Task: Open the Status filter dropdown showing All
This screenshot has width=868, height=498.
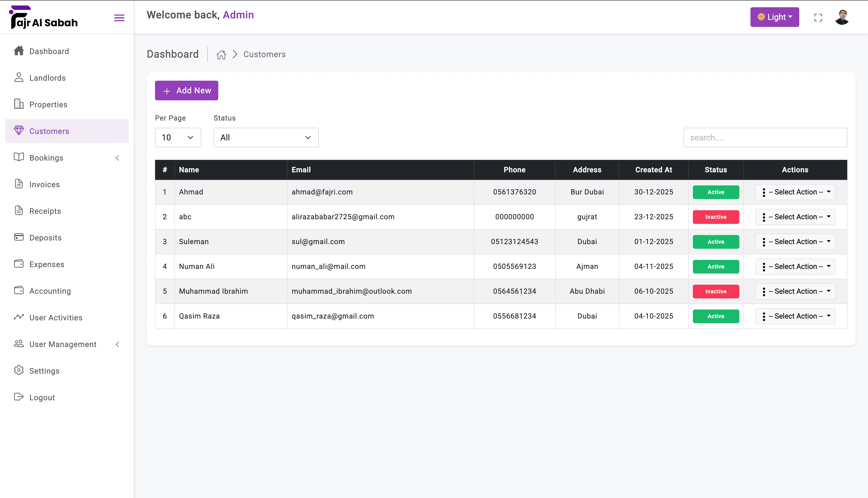Action: (266, 138)
